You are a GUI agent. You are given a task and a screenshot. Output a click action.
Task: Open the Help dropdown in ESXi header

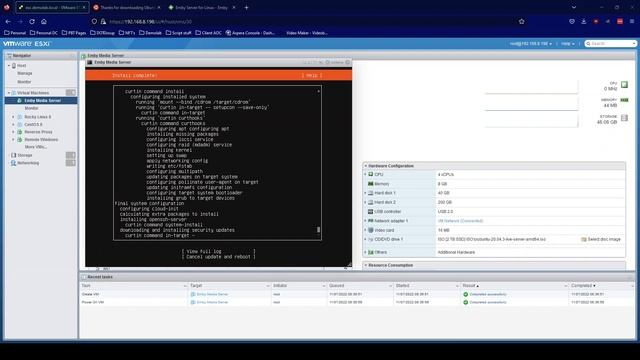pos(567,44)
